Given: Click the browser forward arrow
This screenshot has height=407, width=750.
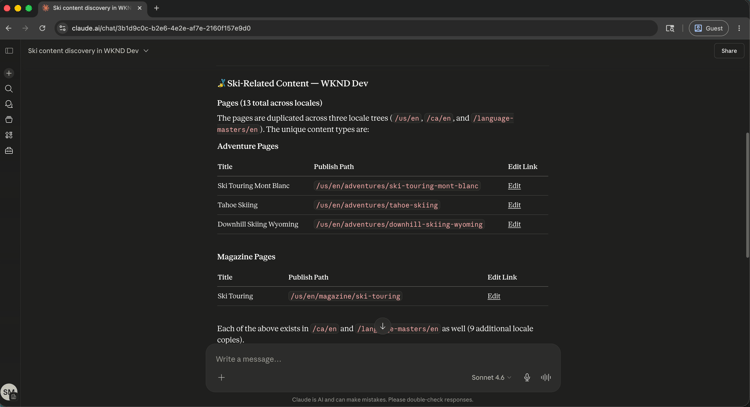Looking at the screenshot, I should pyautogui.click(x=25, y=28).
